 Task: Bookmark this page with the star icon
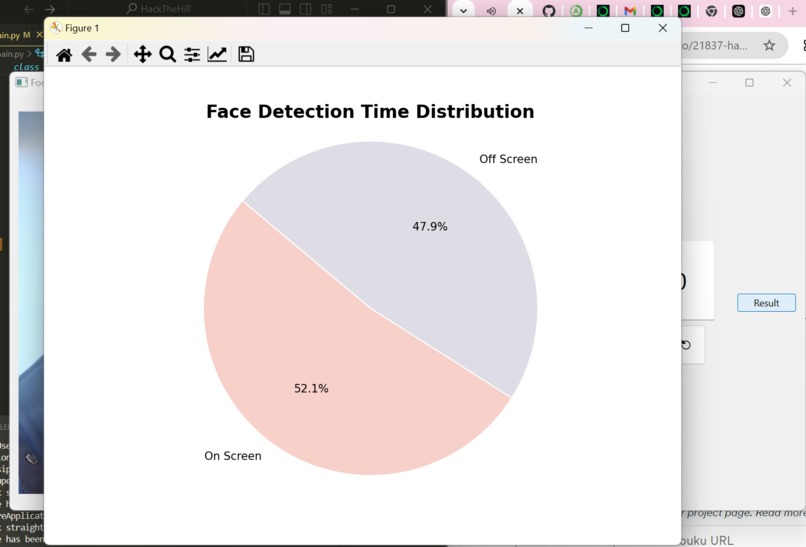[769, 45]
